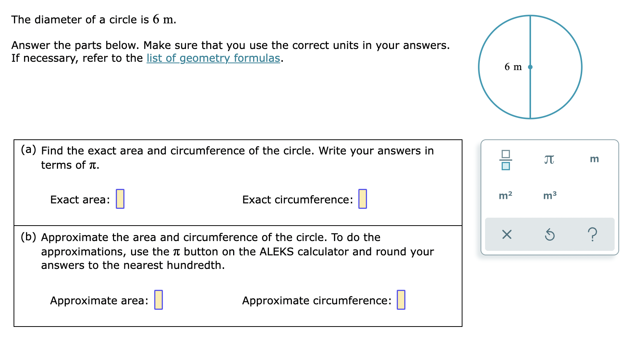Image resolution: width=644 pixels, height=348 pixels.
Task: Insert the cubic meters m³ unit
Action: point(549,195)
